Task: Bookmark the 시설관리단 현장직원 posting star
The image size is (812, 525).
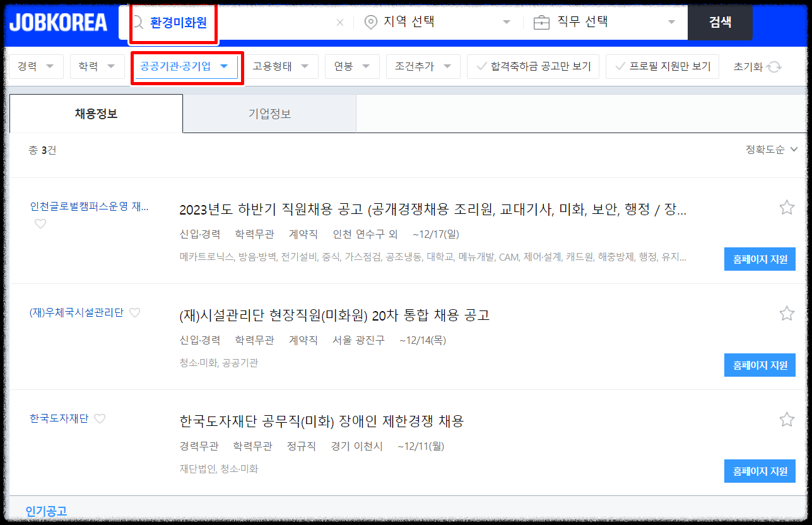Action: point(787,314)
